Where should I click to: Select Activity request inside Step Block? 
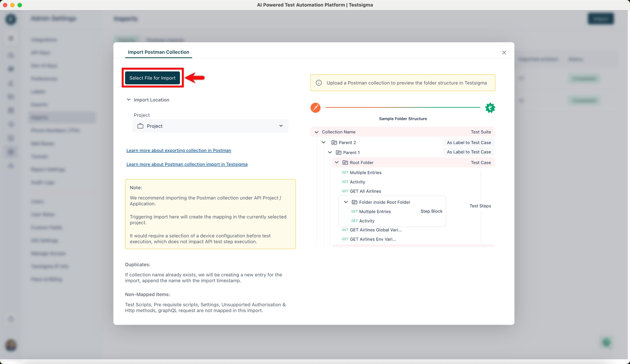coord(363,221)
